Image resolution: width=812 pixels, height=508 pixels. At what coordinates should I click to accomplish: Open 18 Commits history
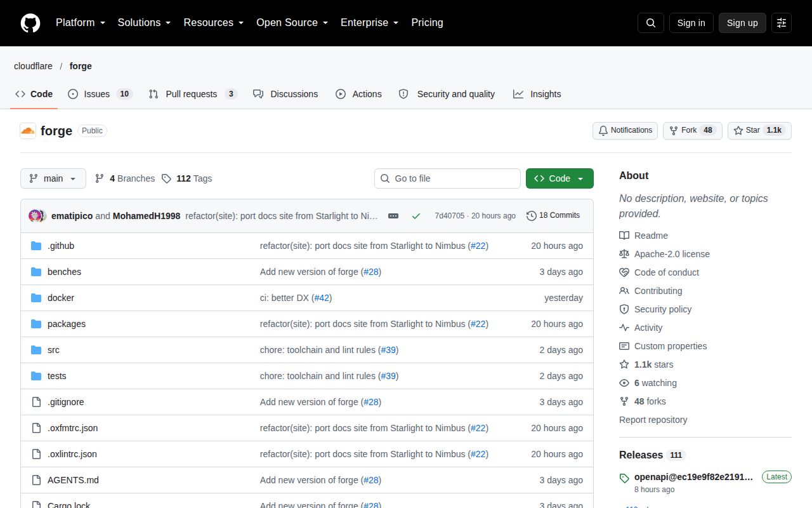pos(553,215)
